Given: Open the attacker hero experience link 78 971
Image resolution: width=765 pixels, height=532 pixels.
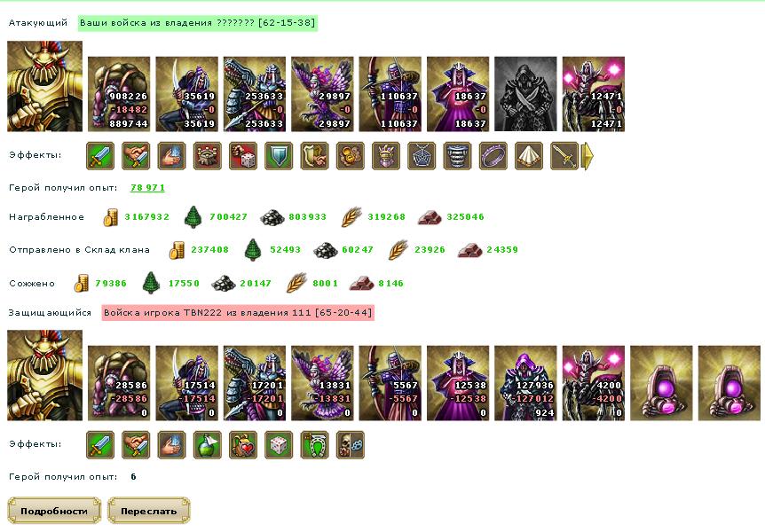Looking at the screenshot, I should [147, 188].
